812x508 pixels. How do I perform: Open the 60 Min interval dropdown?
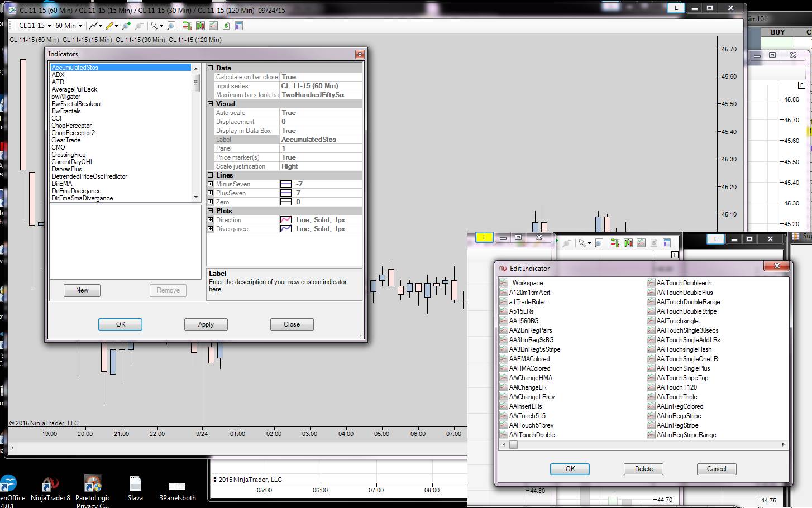[69, 26]
